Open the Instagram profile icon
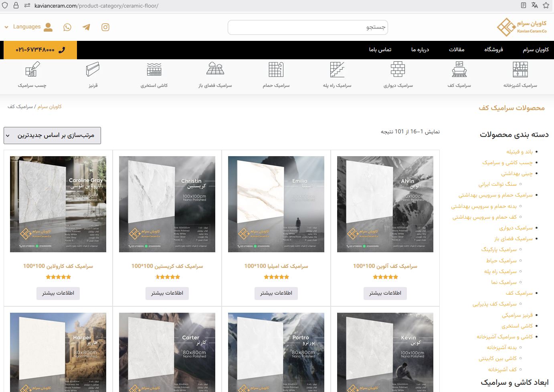554x392 pixels. pos(105,27)
